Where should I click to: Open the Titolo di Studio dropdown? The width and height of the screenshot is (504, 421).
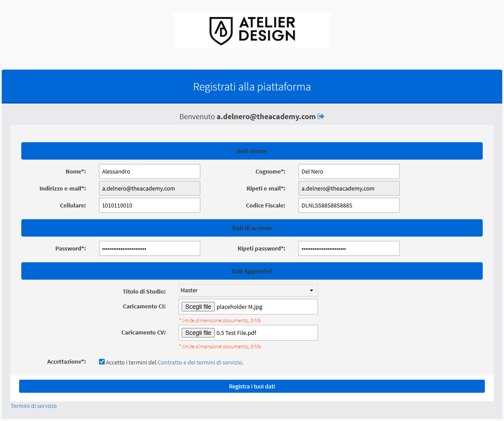[248, 291]
